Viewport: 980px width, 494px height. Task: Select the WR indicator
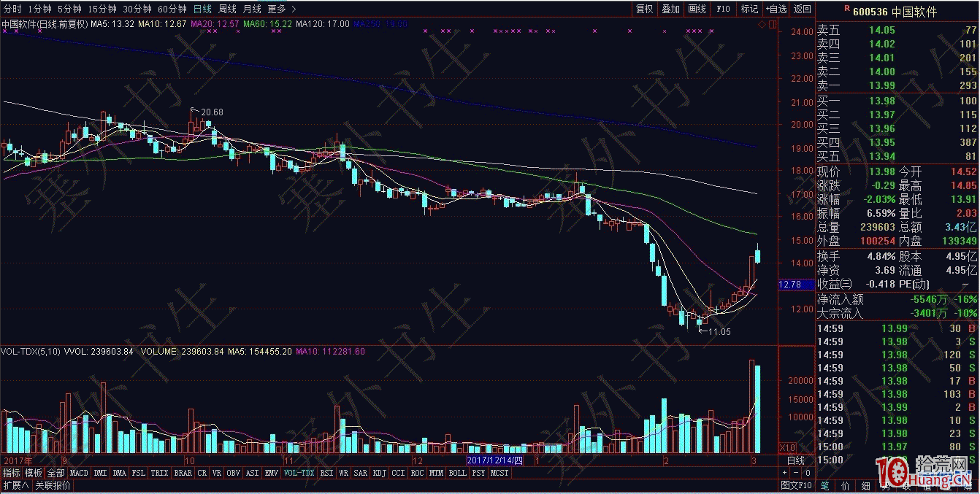pyautogui.click(x=343, y=473)
